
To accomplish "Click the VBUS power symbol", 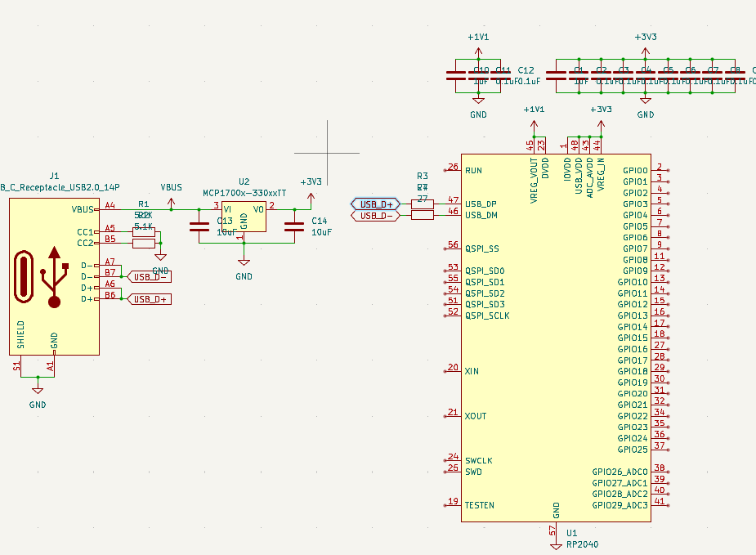I will coord(171,196).
